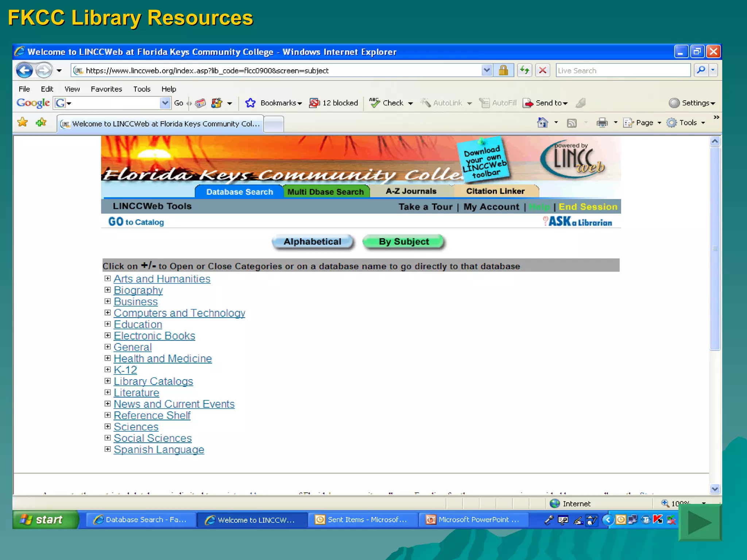
Task: Click the RSS feeds icon
Action: click(x=572, y=123)
